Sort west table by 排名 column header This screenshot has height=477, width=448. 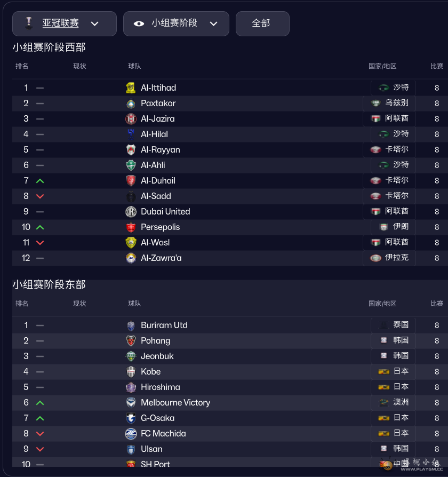pyautogui.click(x=22, y=66)
